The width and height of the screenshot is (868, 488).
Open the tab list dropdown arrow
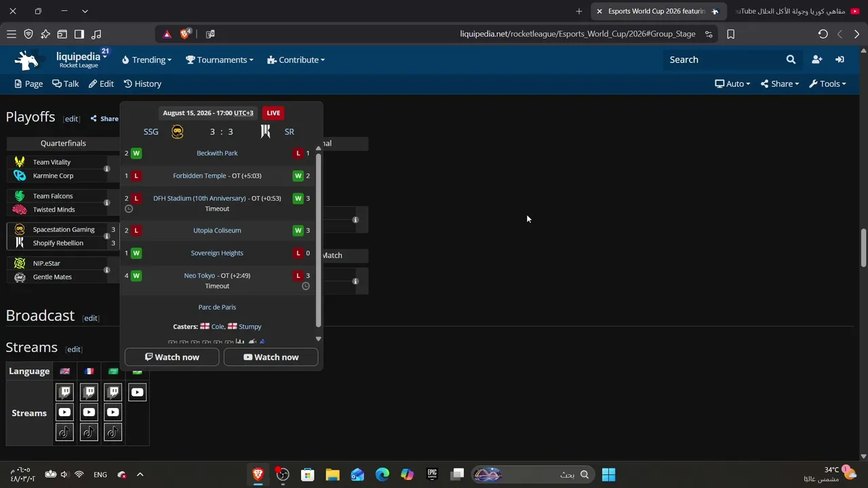(x=85, y=11)
